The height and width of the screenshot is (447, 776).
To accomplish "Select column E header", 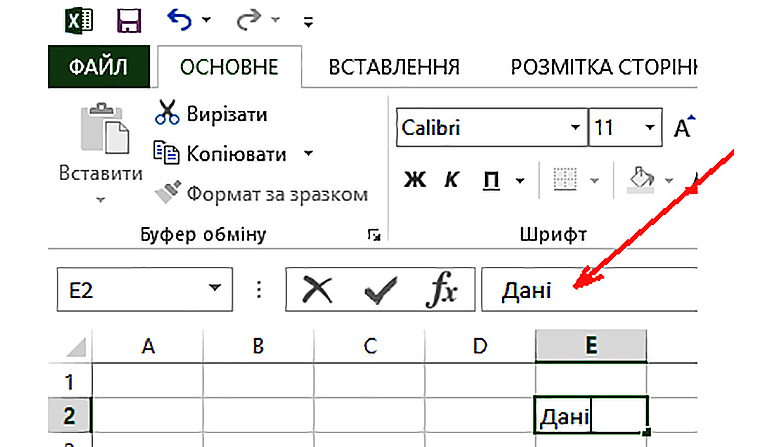I will 591,346.
